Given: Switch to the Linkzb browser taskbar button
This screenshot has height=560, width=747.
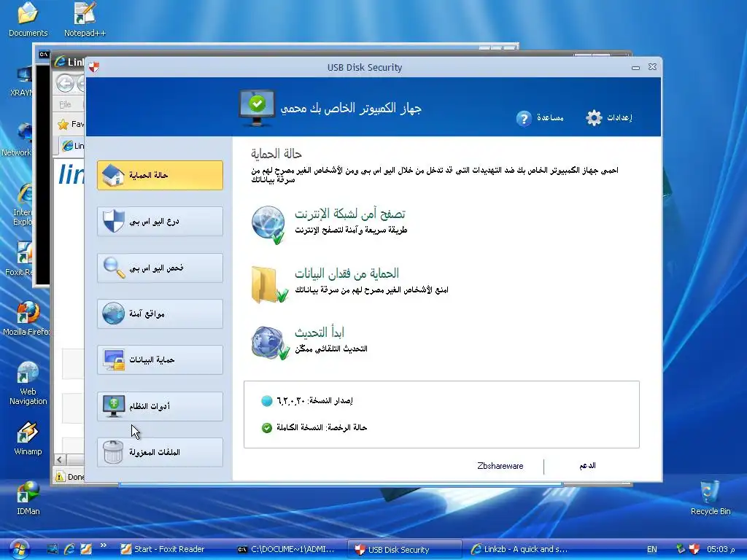Looking at the screenshot, I should (x=520, y=549).
